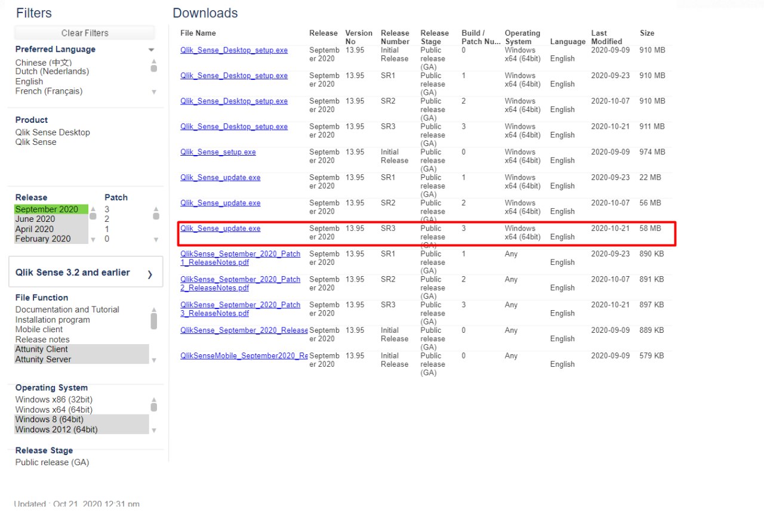Download Qlik_Sense_Desktop_setup.exe SR3, 2020-10-21
Screen dimensions: 764x532
[234, 126]
